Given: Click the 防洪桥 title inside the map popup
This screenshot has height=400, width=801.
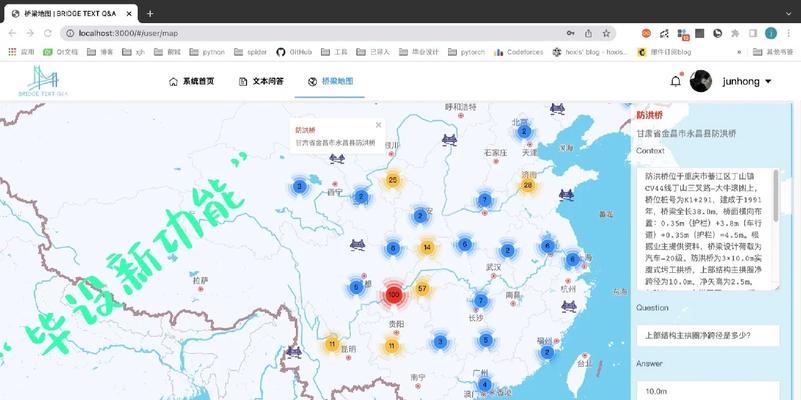Looking at the screenshot, I should (x=305, y=130).
